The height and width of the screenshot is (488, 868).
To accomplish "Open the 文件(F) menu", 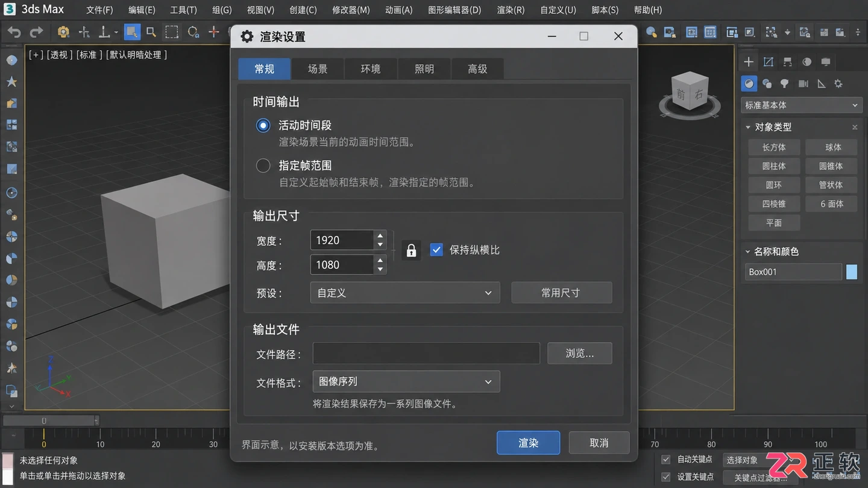I will tap(99, 10).
